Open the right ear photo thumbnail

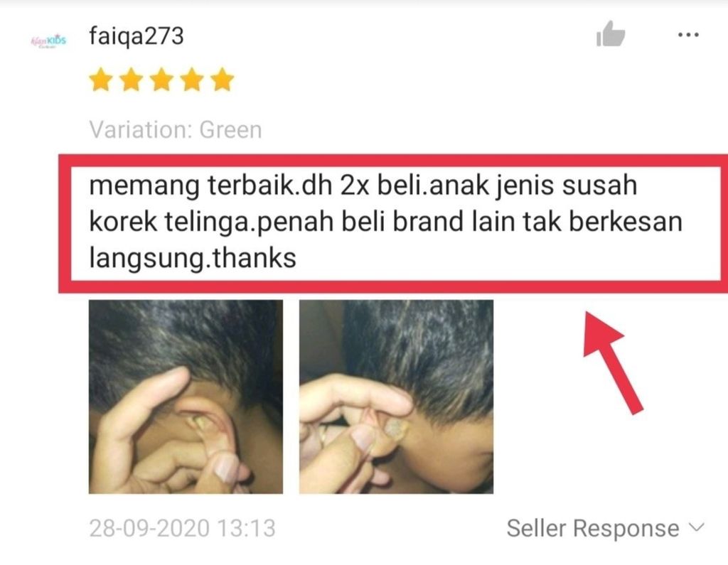(x=396, y=397)
